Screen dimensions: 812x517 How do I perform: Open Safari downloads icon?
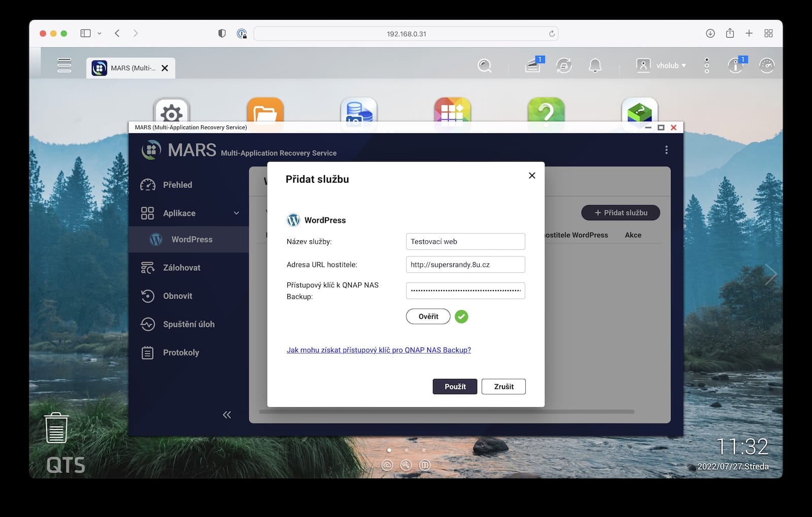click(x=710, y=33)
